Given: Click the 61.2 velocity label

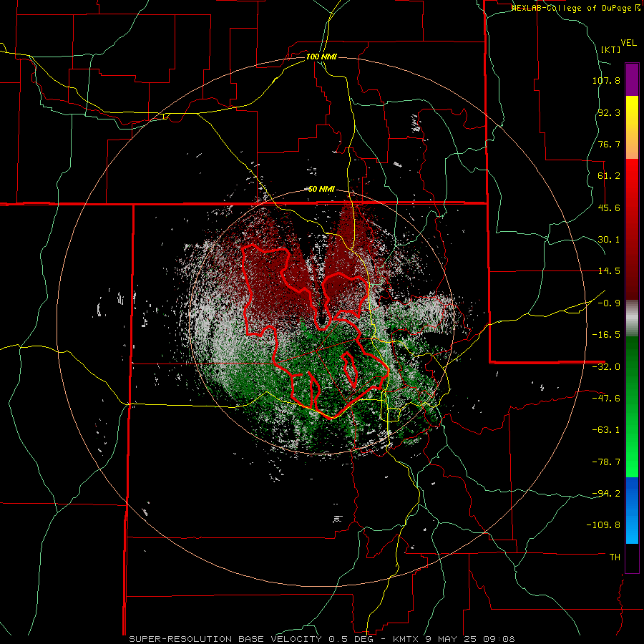Looking at the screenshot, I should [x=609, y=176].
